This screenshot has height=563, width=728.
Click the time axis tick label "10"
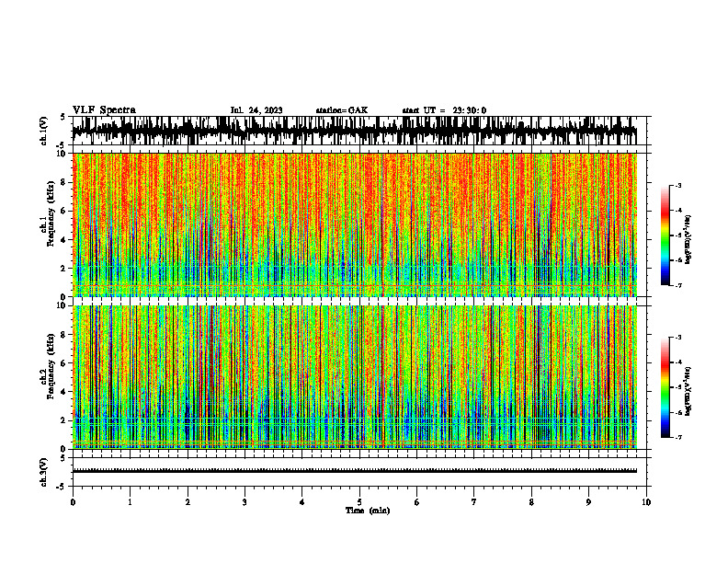(646, 502)
